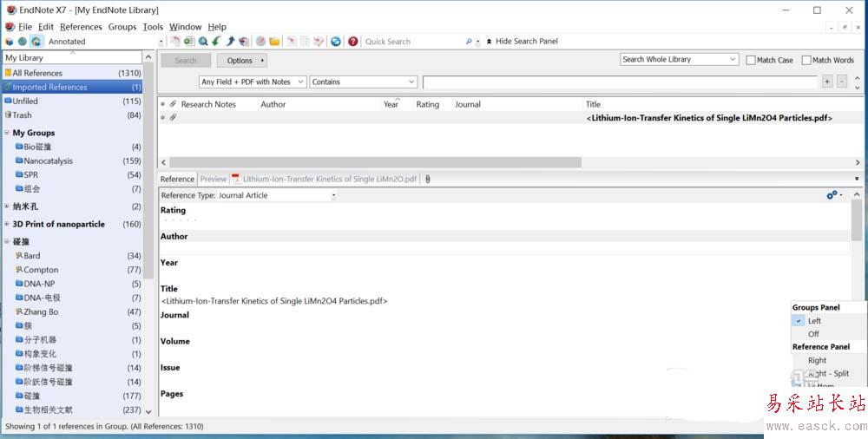Click paperclip attach icon beside PDF tab
Viewport: 868px width, 439px height.
(428, 179)
